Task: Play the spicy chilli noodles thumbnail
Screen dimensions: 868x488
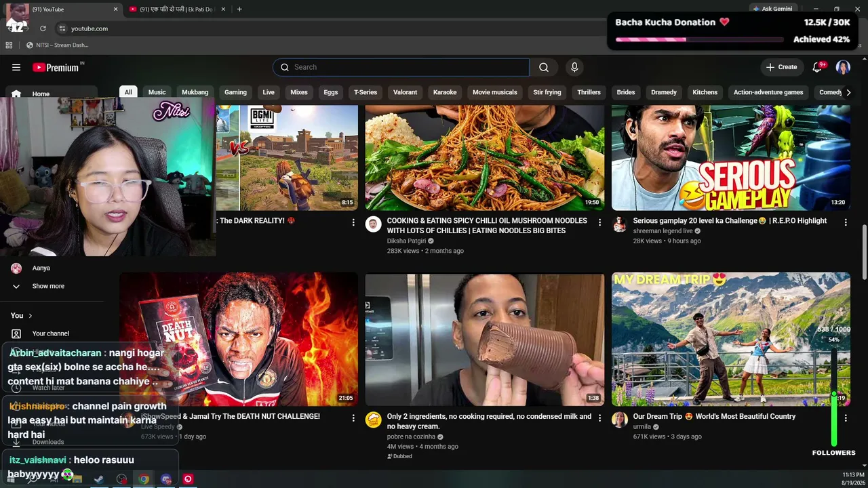Action: pyautogui.click(x=485, y=158)
